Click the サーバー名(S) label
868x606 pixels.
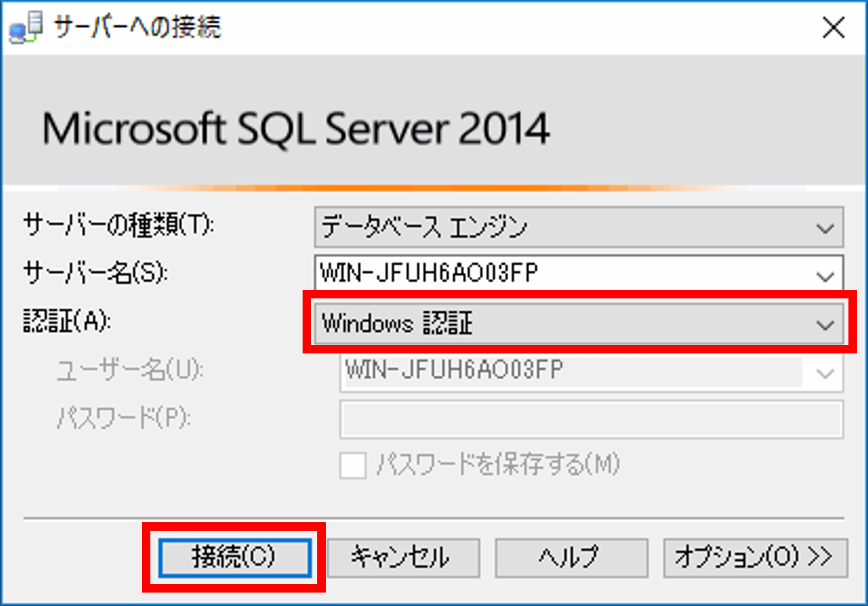click(x=95, y=273)
